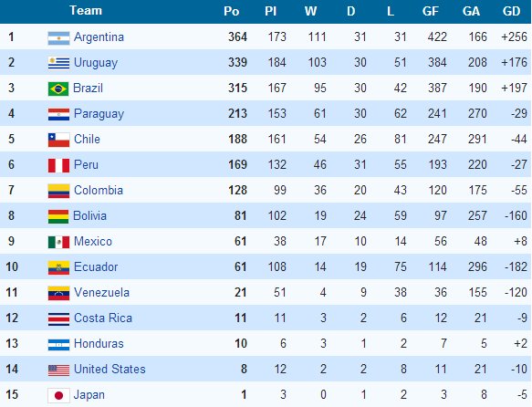This screenshot has height=407, width=532.
Task: Sort by the GD column header
Action: pos(511,11)
